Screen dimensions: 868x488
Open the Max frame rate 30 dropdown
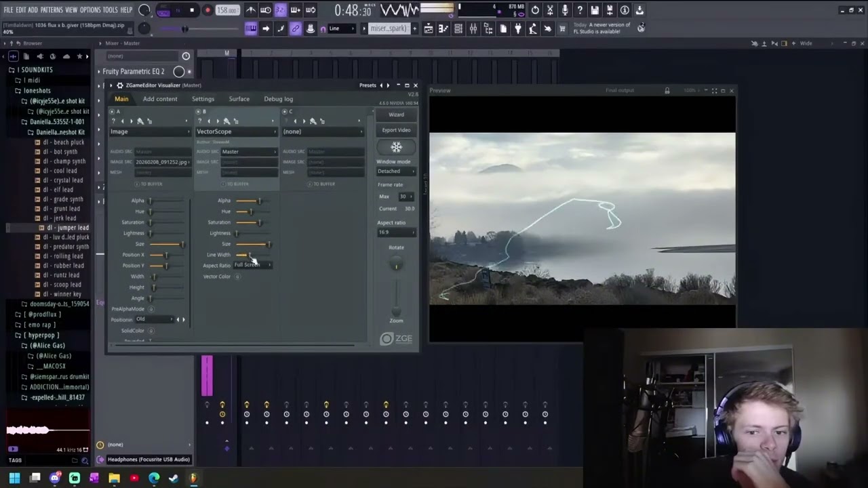coord(406,197)
